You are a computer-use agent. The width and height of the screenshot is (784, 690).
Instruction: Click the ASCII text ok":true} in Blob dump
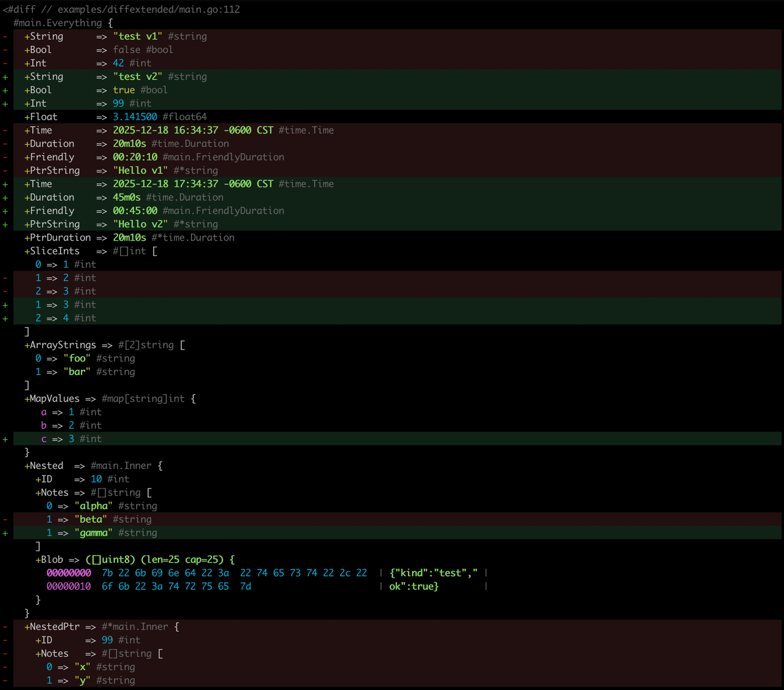(x=413, y=586)
